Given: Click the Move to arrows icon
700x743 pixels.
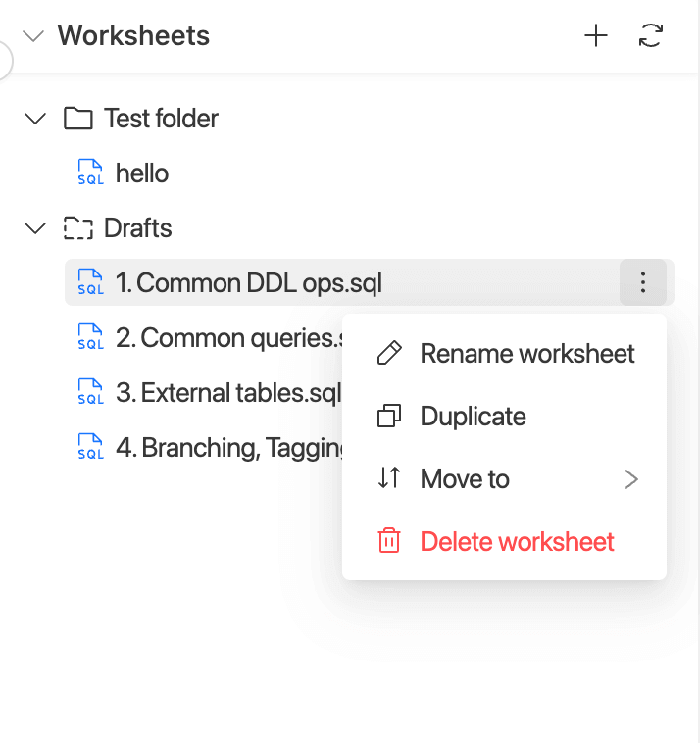Looking at the screenshot, I should coord(389,477).
